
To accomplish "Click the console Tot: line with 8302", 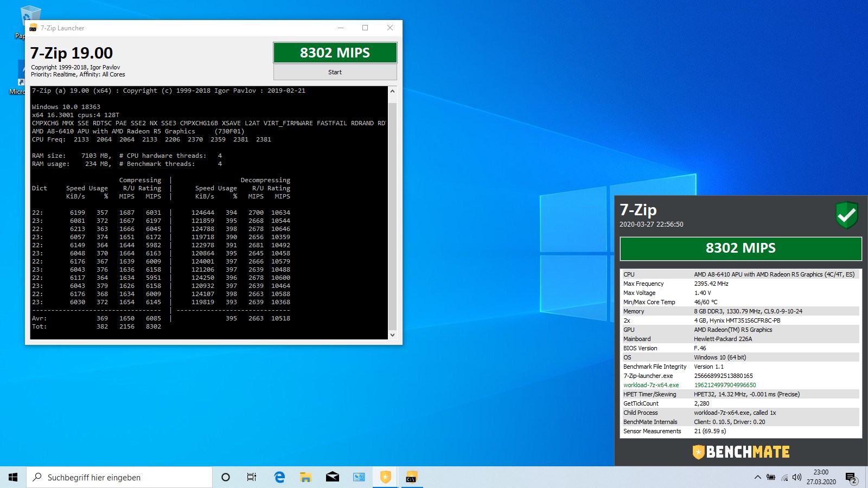I will [97, 326].
